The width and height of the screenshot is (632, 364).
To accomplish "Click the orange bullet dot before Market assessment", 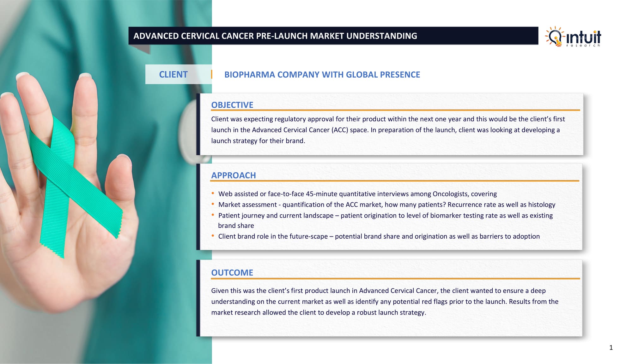I will pos(213,204).
